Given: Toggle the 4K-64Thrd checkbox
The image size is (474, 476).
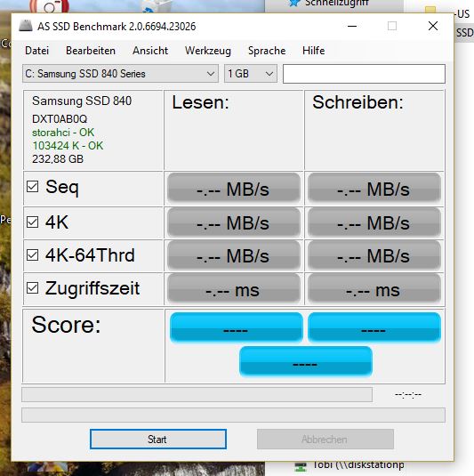Looking at the screenshot, I should [33, 255].
